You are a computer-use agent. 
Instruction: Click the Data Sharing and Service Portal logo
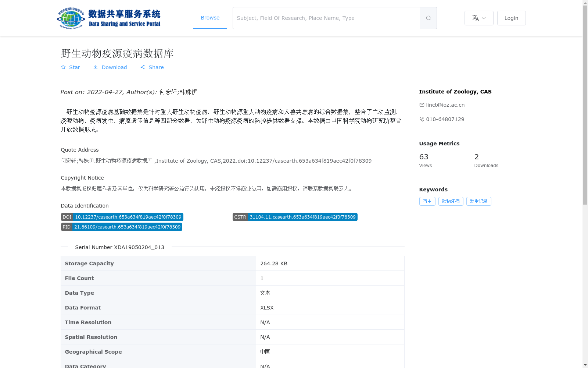click(109, 18)
